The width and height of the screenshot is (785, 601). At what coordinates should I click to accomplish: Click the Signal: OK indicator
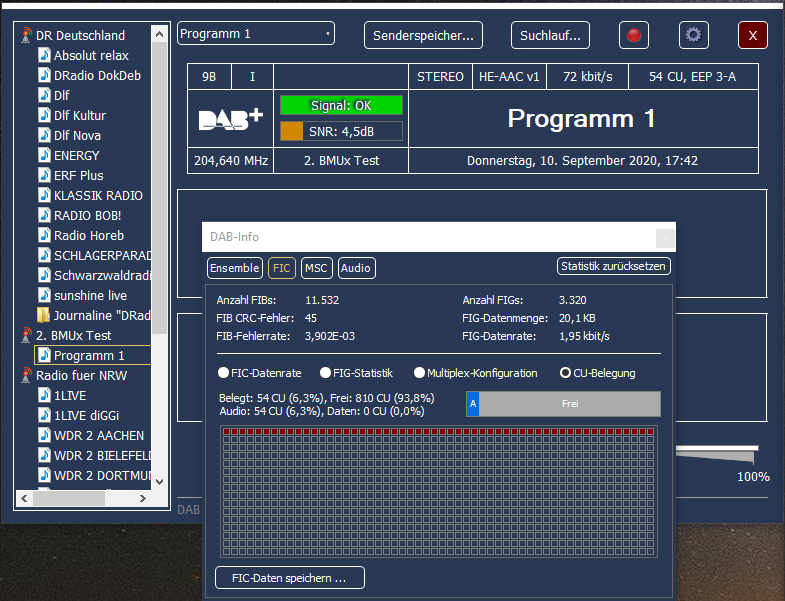(341, 105)
